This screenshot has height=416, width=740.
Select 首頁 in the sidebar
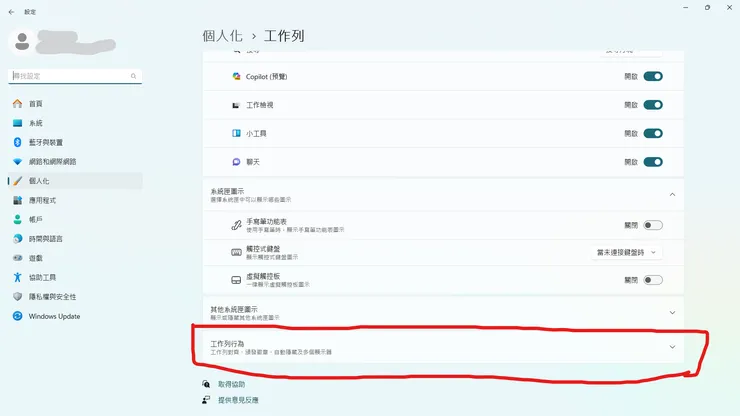click(75, 103)
